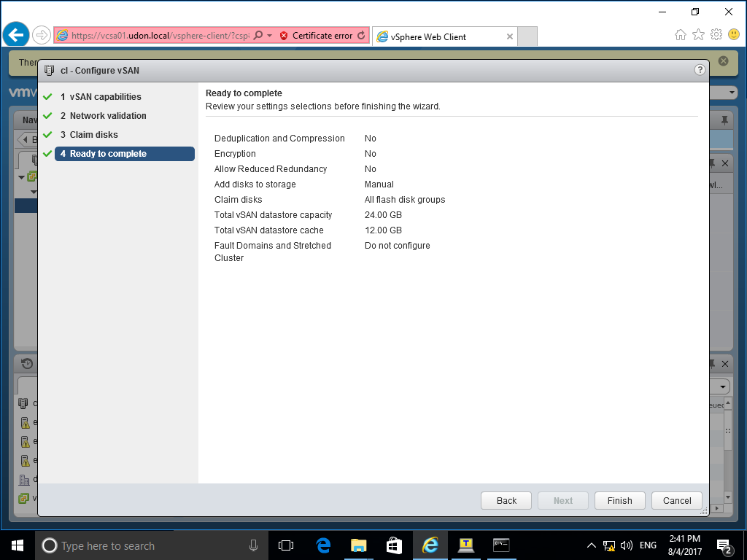
Task: Open Favorites star icon
Action: [x=698, y=35]
